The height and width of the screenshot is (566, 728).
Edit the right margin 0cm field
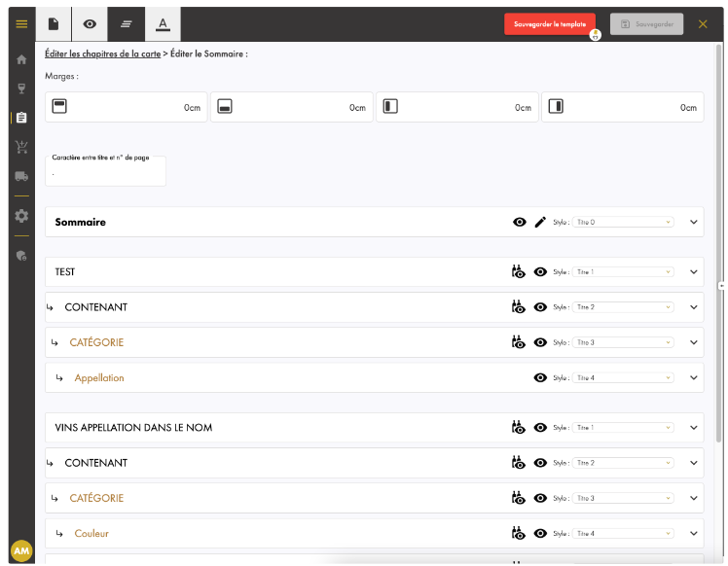(x=623, y=107)
